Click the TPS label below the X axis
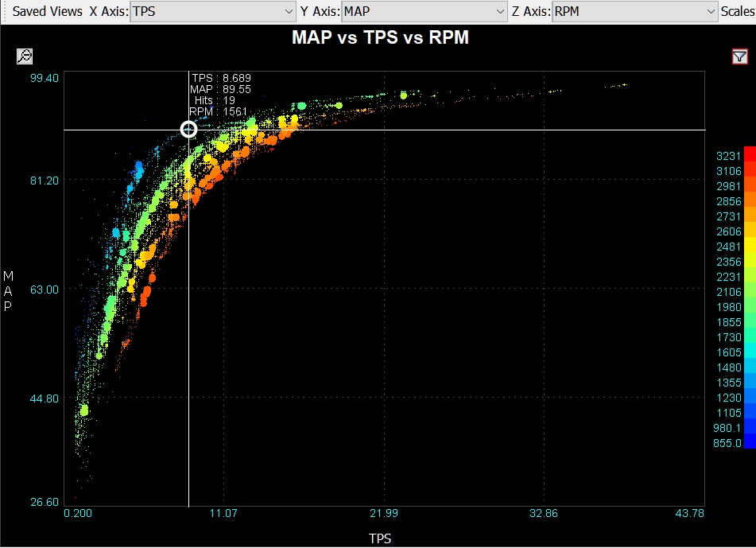 (x=380, y=538)
